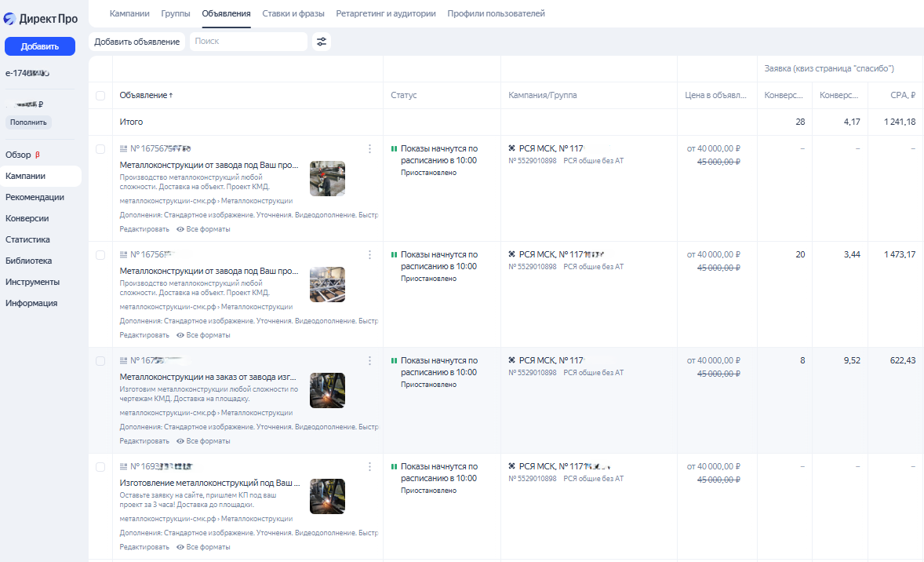The height and width of the screenshot is (562, 924).
Task: Switch to the Ставки и фразы tab
Action: (x=293, y=13)
